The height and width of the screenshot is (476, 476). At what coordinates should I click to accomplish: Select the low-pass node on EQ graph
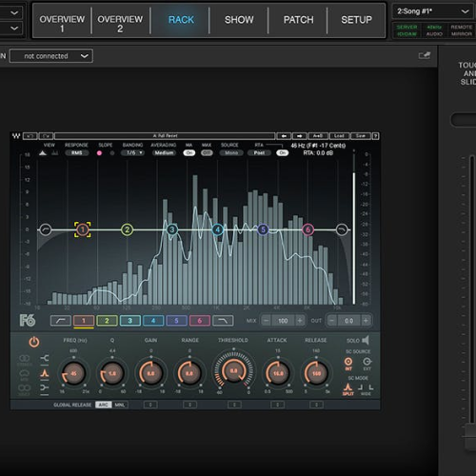[342, 229]
